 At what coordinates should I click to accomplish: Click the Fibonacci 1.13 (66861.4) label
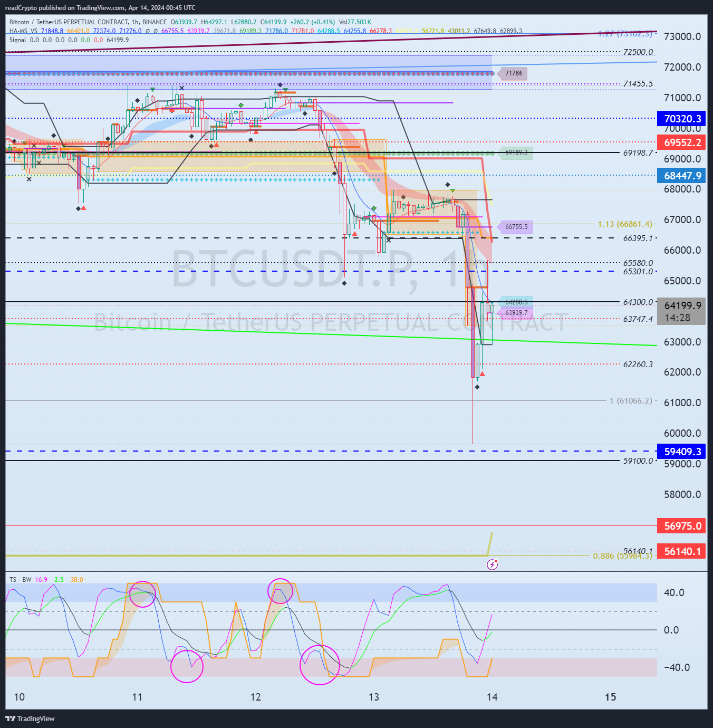(x=624, y=224)
